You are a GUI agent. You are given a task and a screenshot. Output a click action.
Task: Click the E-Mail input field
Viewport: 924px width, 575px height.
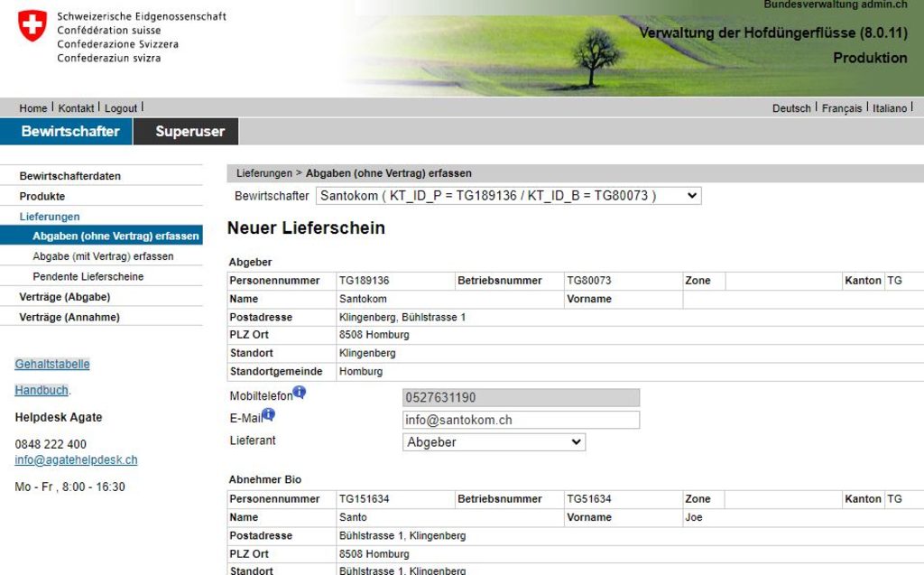click(x=521, y=420)
